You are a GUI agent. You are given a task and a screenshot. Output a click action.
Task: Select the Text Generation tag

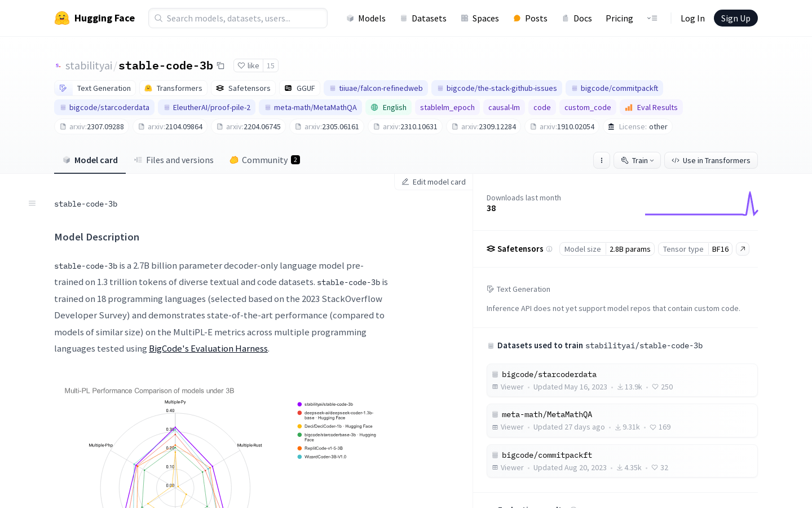95,88
